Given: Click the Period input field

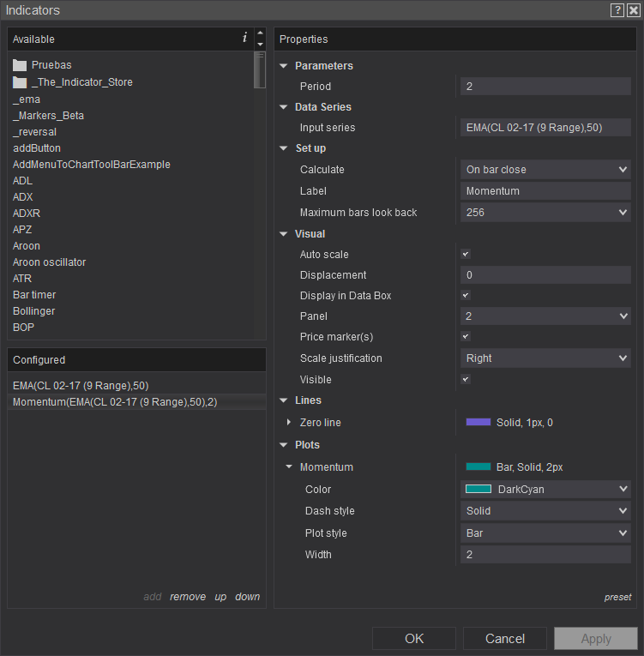Looking at the screenshot, I should point(545,87).
